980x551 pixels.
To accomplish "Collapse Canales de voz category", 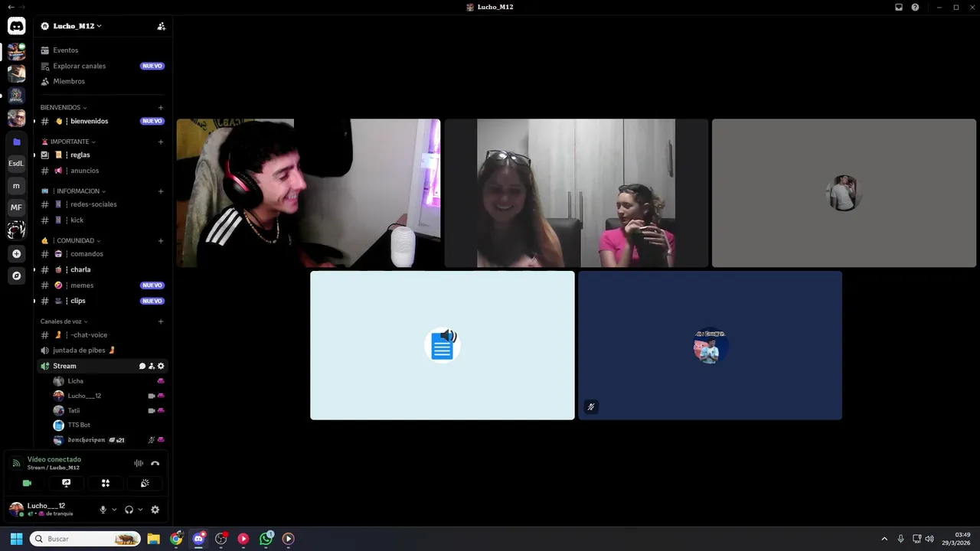I will tap(64, 321).
